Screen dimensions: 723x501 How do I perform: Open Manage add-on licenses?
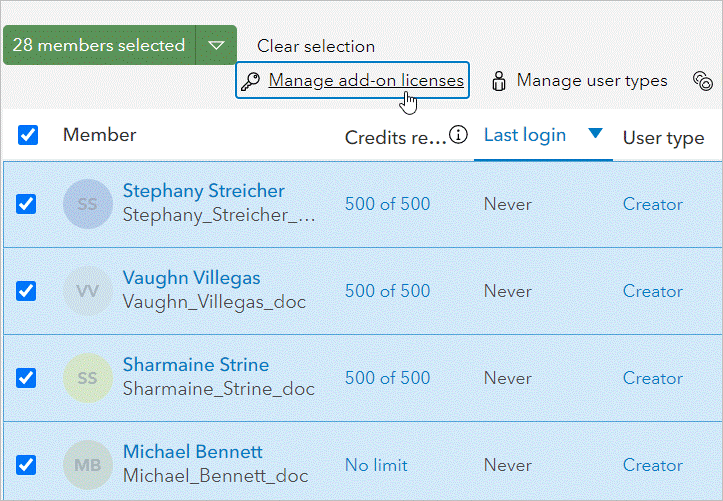click(366, 81)
